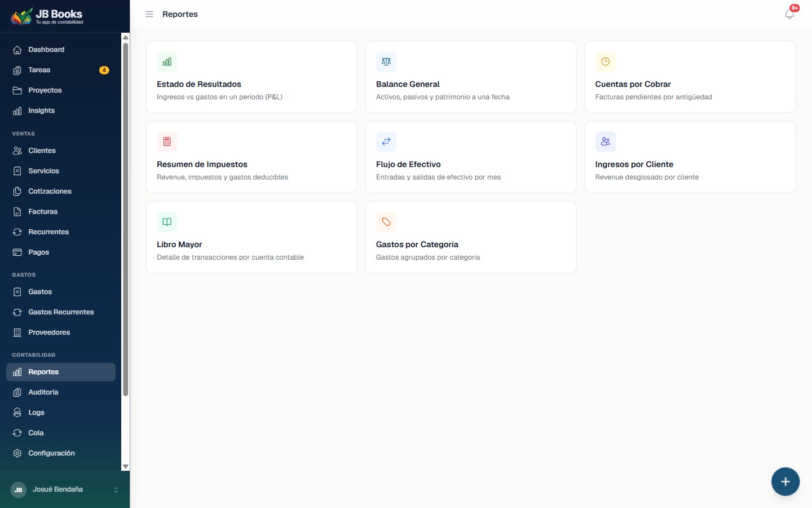Click the Balance General scales icon
Viewport: 812px width, 508px height.
pyautogui.click(x=386, y=62)
